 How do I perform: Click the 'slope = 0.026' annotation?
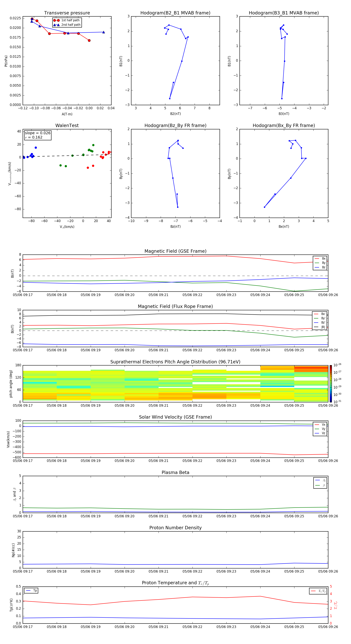point(38,133)
